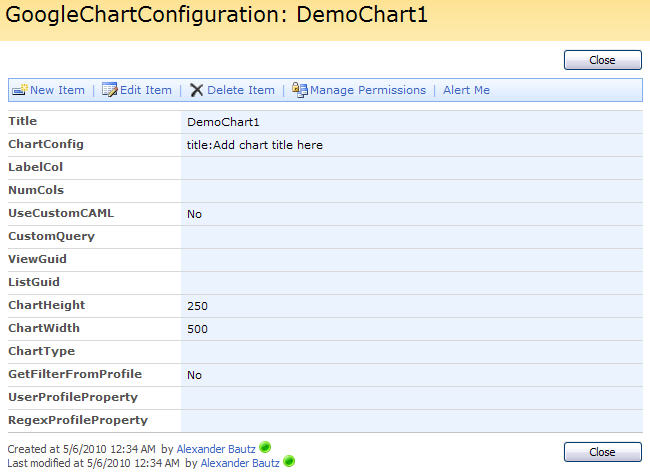
Task: Click presence indicator on the Last modified line
Action: (289, 462)
